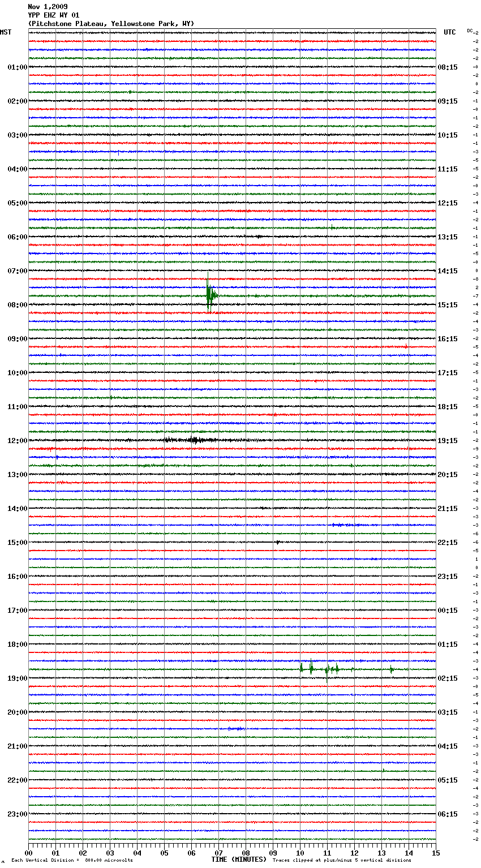Screen dimensions: 481x868
Task: Click the '04:15' UTC row label
Action: point(448,746)
